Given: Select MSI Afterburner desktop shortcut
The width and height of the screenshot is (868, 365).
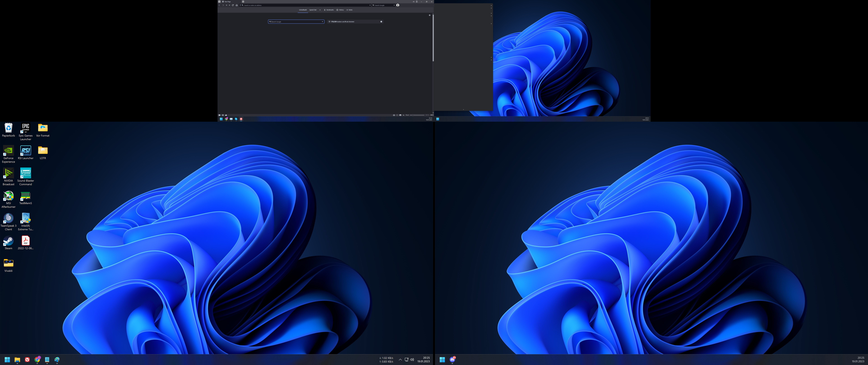Looking at the screenshot, I should (x=8, y=199).
